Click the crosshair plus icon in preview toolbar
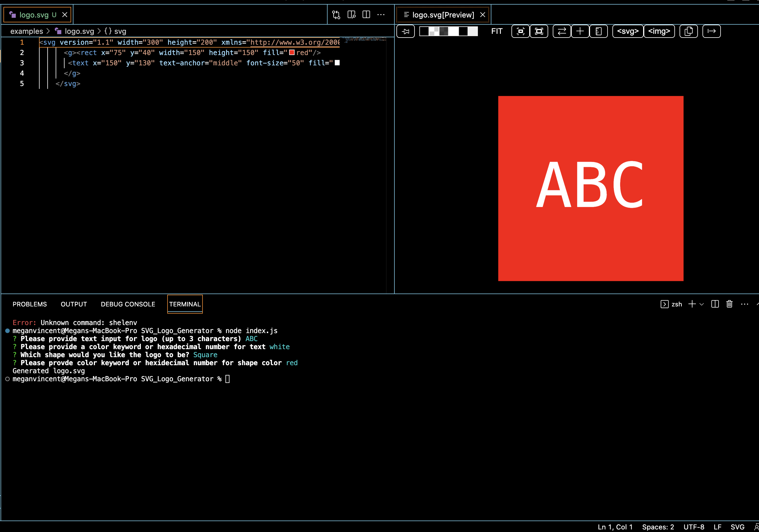This screenshot has width=759, height=532. (x=580, y=32)
